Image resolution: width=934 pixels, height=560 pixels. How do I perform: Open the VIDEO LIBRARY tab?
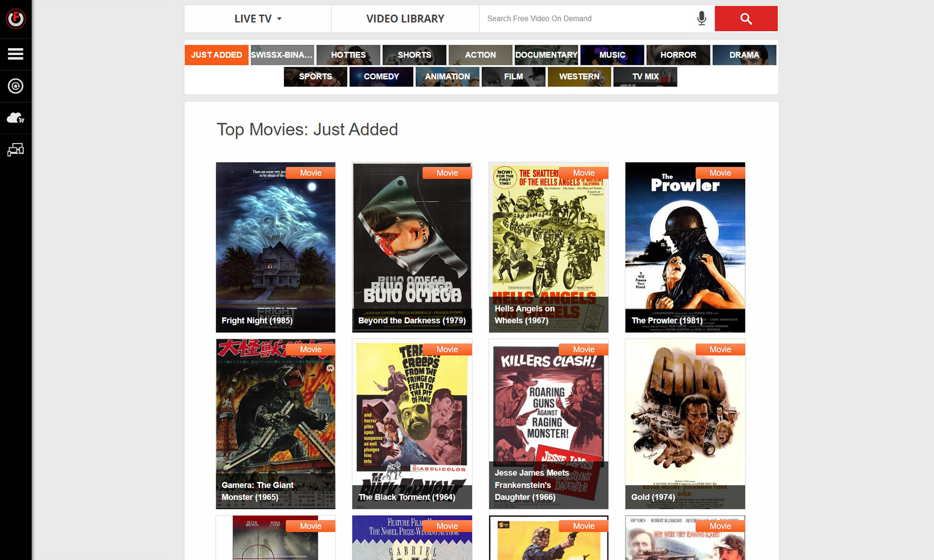point(405,19)
